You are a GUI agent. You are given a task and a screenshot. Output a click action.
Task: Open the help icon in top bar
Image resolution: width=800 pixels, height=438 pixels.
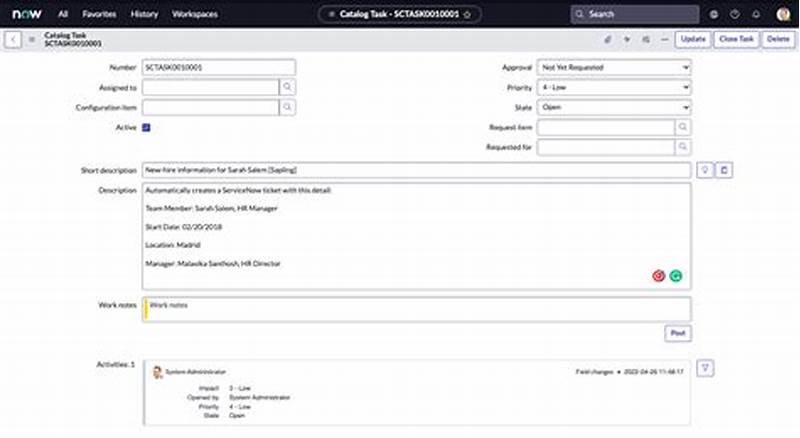click(x=735, y=14)
